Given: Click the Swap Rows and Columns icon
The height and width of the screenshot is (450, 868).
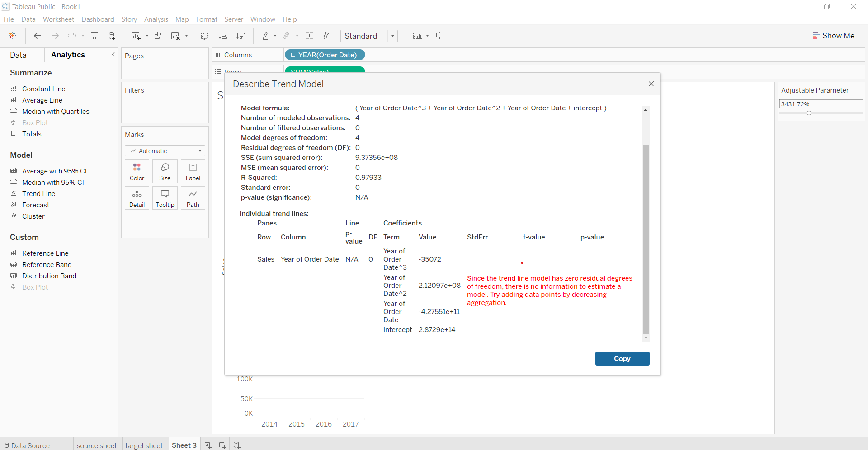Looking at the screenshot, I should [205, 36].
